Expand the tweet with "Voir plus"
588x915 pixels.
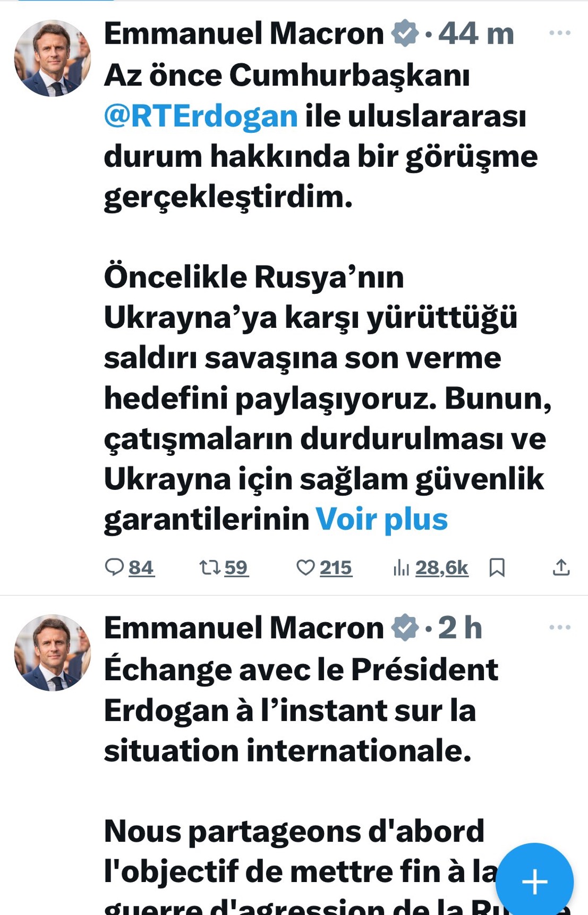coord(381,519)
